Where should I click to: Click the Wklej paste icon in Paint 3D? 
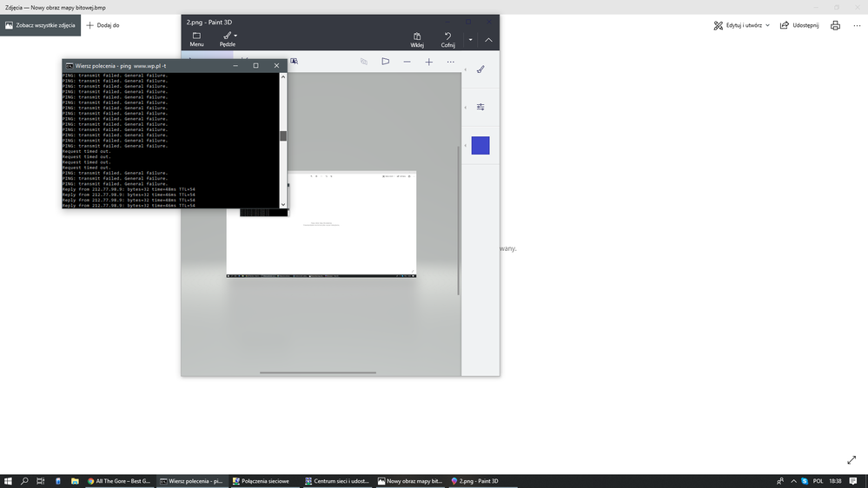(417, 36)
